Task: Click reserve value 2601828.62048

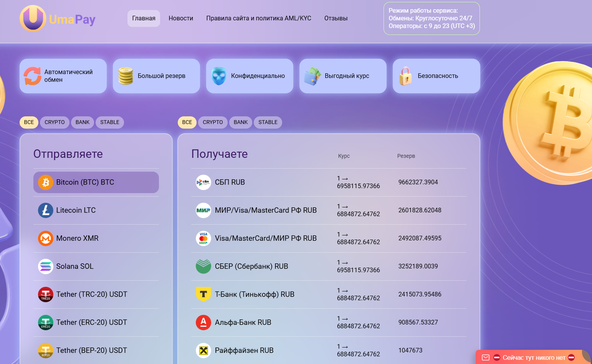Action: click(420, 210)
